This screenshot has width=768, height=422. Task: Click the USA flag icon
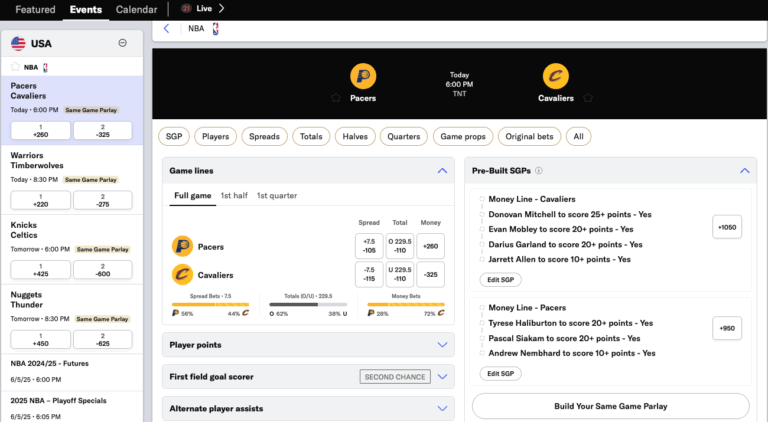coord(18,44)
